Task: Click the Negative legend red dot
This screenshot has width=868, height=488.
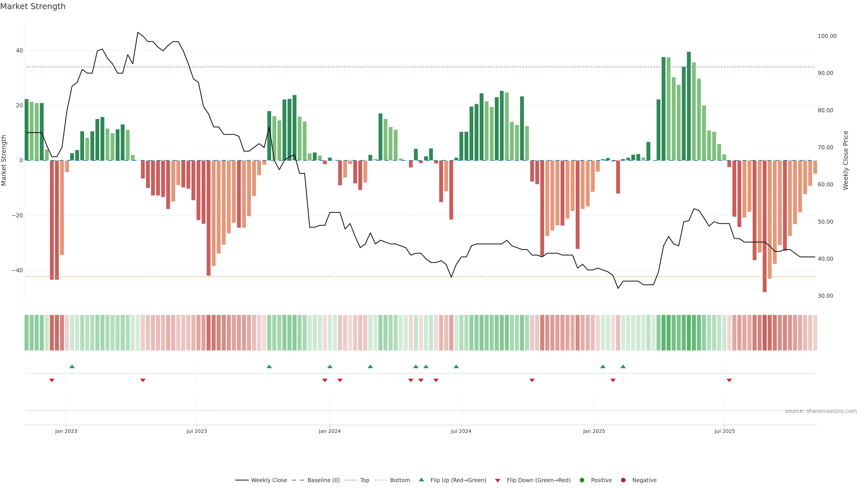Action: coord(623,480)
